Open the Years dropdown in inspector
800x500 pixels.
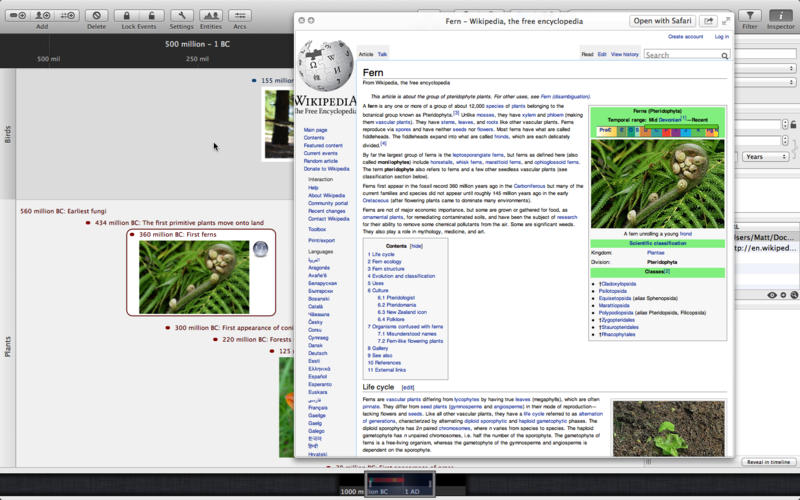(x=767, y=156)
